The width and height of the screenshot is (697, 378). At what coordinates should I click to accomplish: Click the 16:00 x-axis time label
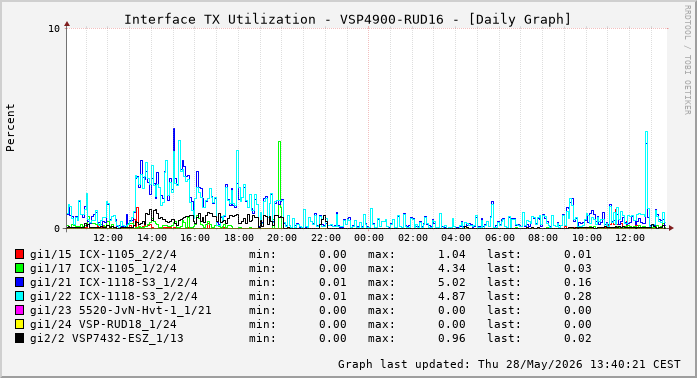(195, 238)
